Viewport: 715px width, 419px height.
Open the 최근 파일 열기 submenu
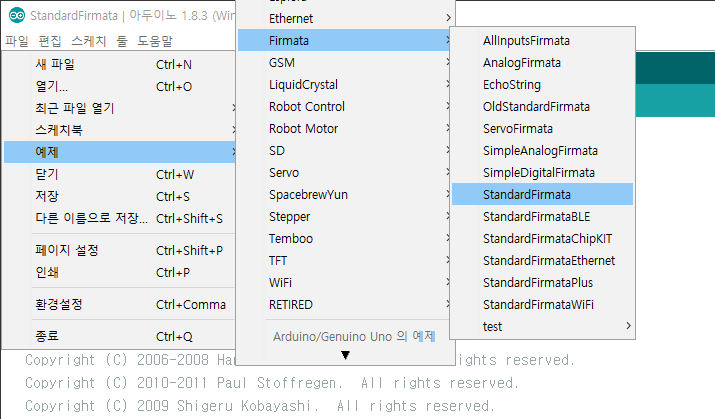point(120,108)
